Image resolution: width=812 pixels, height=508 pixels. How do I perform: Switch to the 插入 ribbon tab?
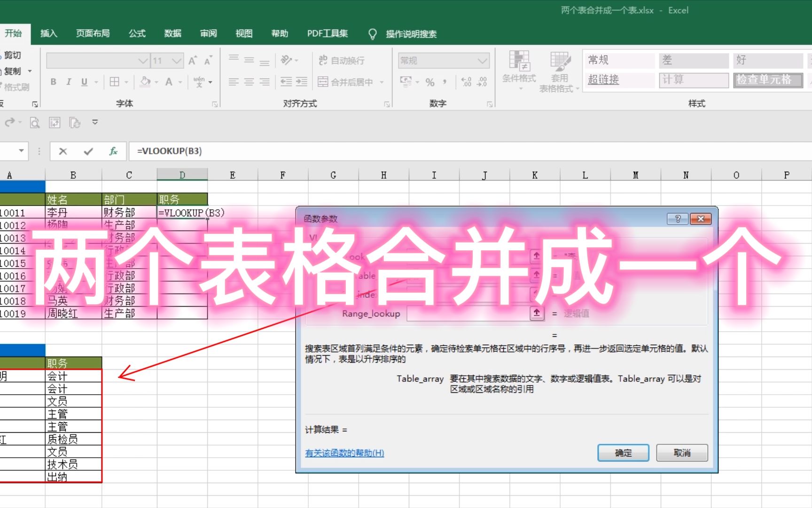(x=49, y=33)
